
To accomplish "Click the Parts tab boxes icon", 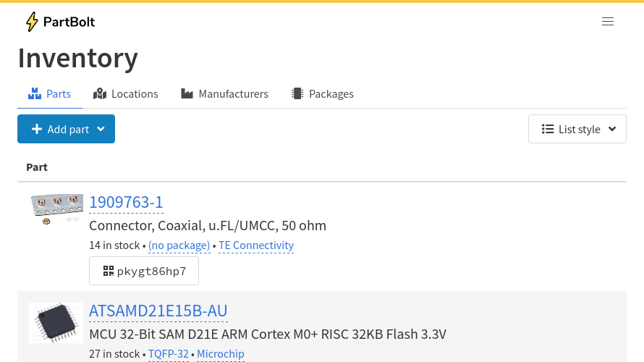I will tap(35, 93).
